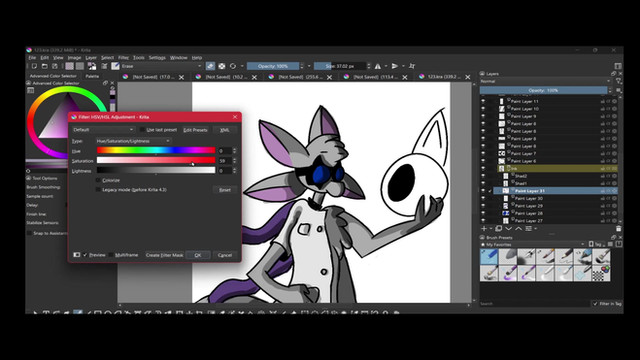640x360 pixels.
Task: Click the Reset button in filter dialog
Action: click(225, 190)
